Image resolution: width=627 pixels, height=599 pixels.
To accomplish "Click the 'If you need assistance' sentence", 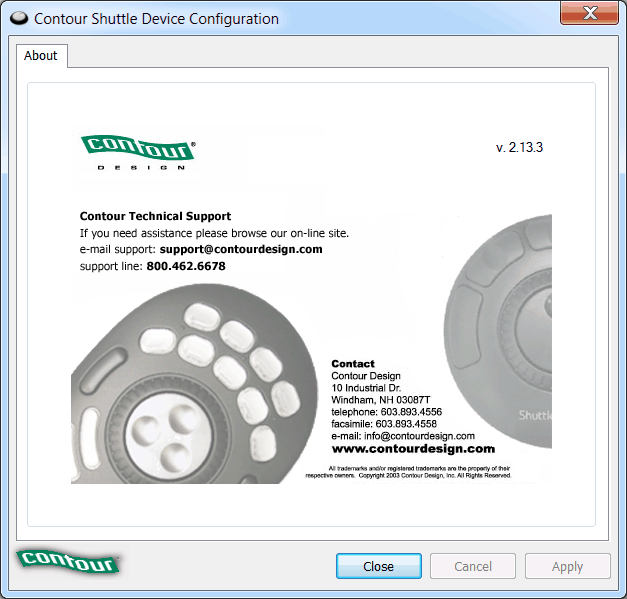I will click(214, 233).
